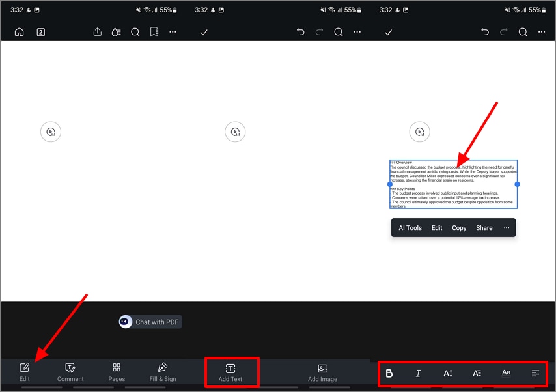
Task: Toggle bold formatting (B)
Action: 389,373
